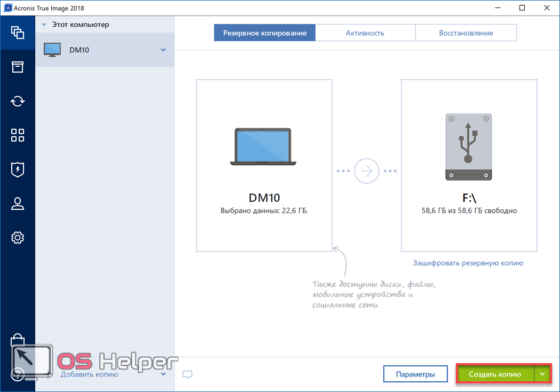
Task: Open the Active Protection shield icon
Action: tap(18, 169)
